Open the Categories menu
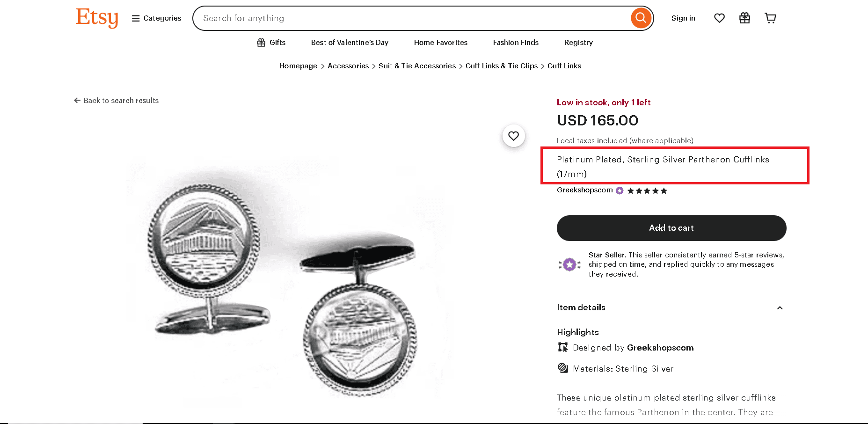This screenshot has height=424, width=868. [156, 18]
